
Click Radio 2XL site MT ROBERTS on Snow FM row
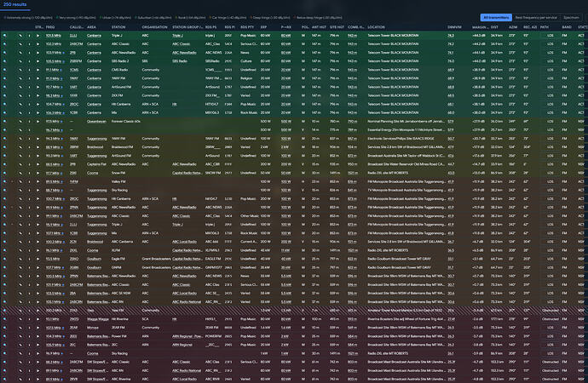tap(388, 173)
